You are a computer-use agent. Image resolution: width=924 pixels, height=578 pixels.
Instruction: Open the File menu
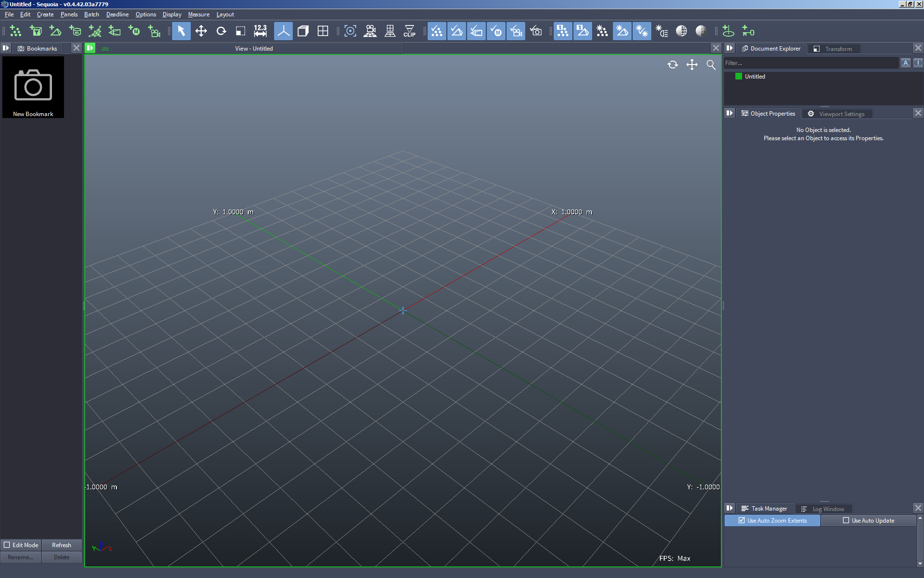tap(9, 14)
